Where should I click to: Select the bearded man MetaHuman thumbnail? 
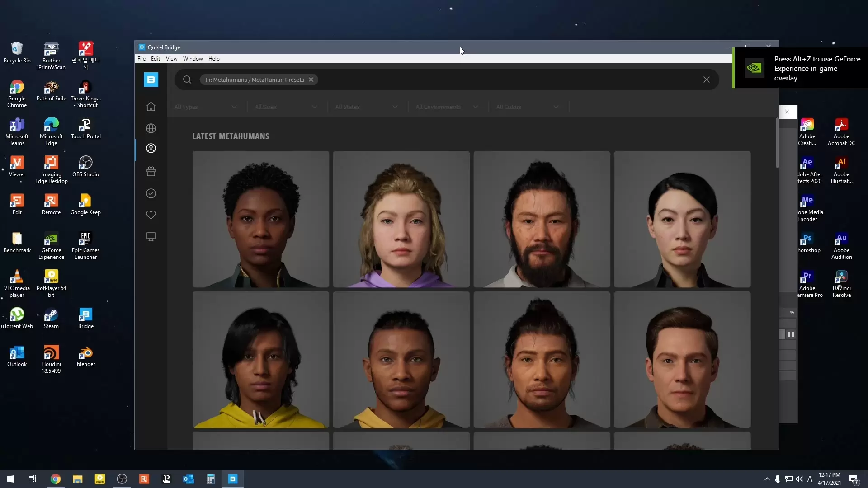[x=542, y=219]
